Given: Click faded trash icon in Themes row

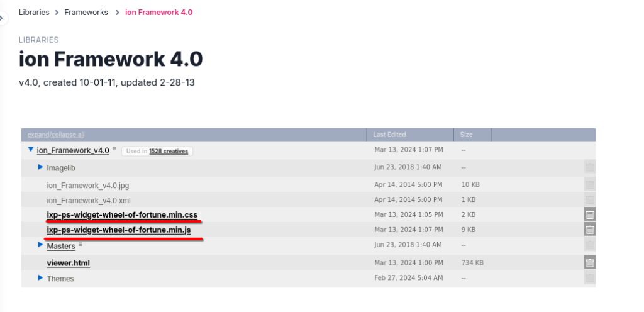Looking at the screenshot, I should click(589, 278).
